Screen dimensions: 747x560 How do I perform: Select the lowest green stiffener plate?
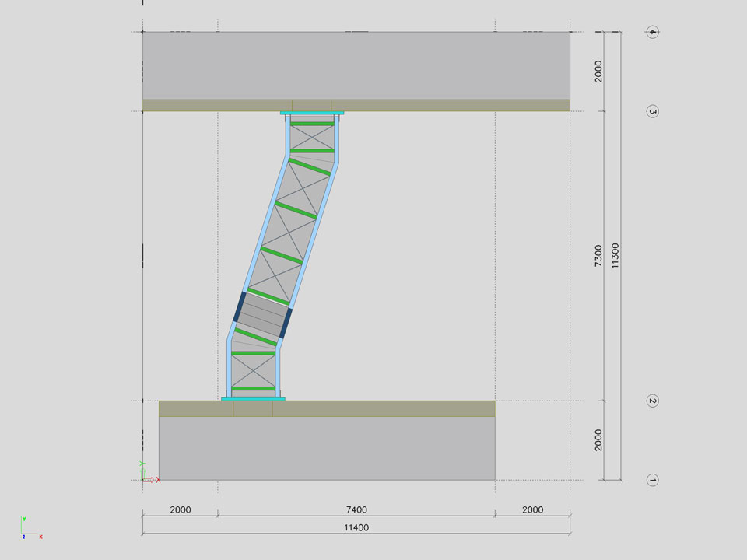tap(254, 388)
